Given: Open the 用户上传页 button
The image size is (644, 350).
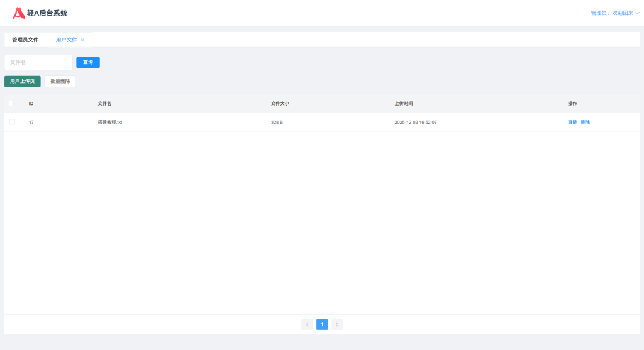Looking at the screenshot, I should coord(23,81).
